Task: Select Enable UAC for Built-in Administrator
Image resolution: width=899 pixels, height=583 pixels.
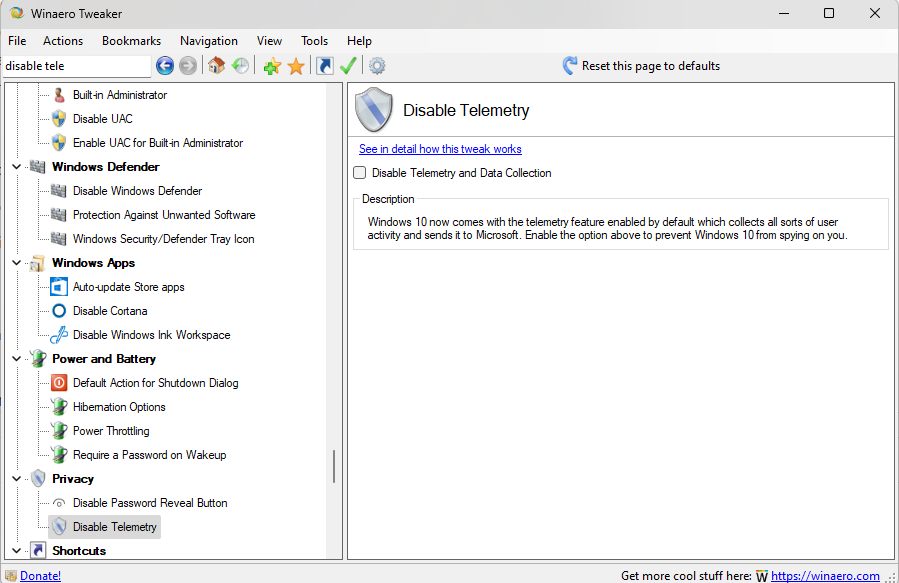Action: coord(158,143)
